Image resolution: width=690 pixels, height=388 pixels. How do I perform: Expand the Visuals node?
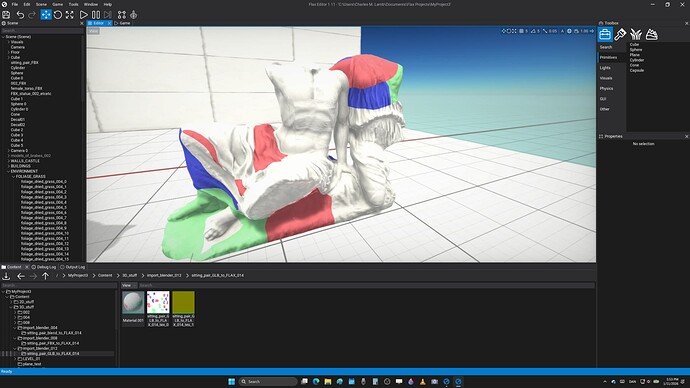[x=8, y=42]
